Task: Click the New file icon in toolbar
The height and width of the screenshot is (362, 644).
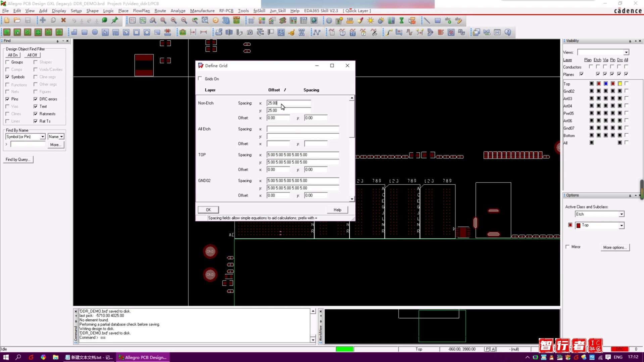Action: [x=7, y=20]
